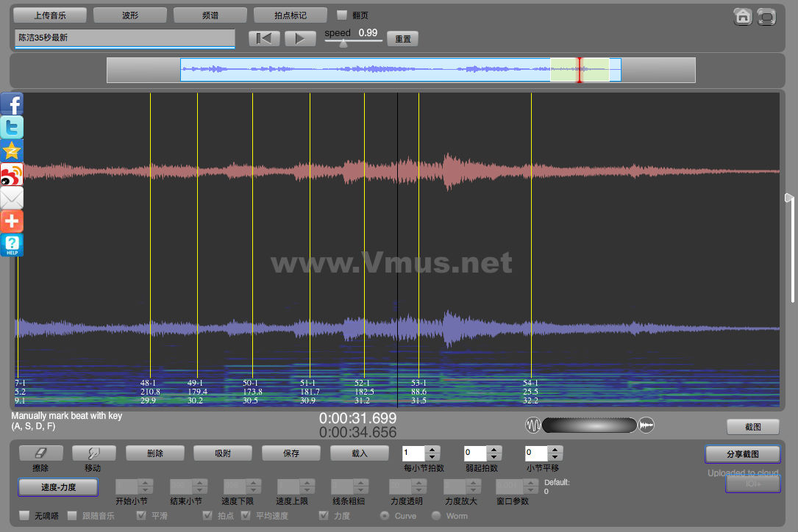Viewport: 798px width, 532px height.
Task: Increase 每小节拍数 using up arrow
Action: point(433,450)
